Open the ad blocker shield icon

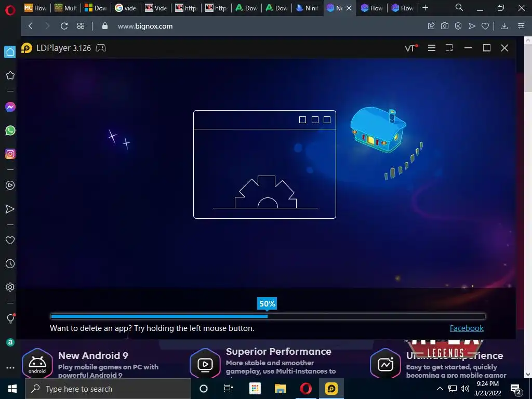coord(458,26)
